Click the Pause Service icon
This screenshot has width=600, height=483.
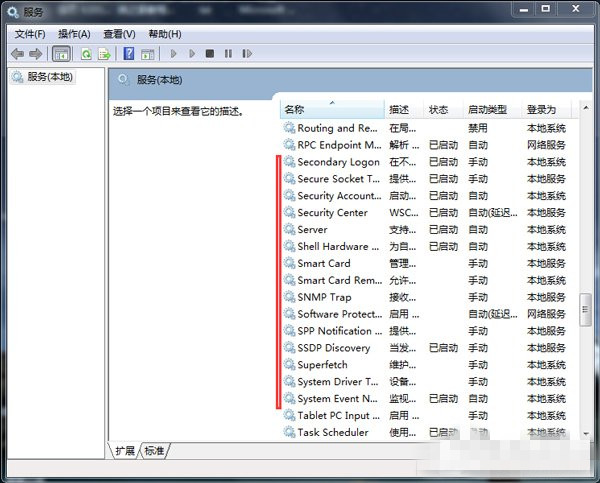pyautogui.click(x=228, y=54)
